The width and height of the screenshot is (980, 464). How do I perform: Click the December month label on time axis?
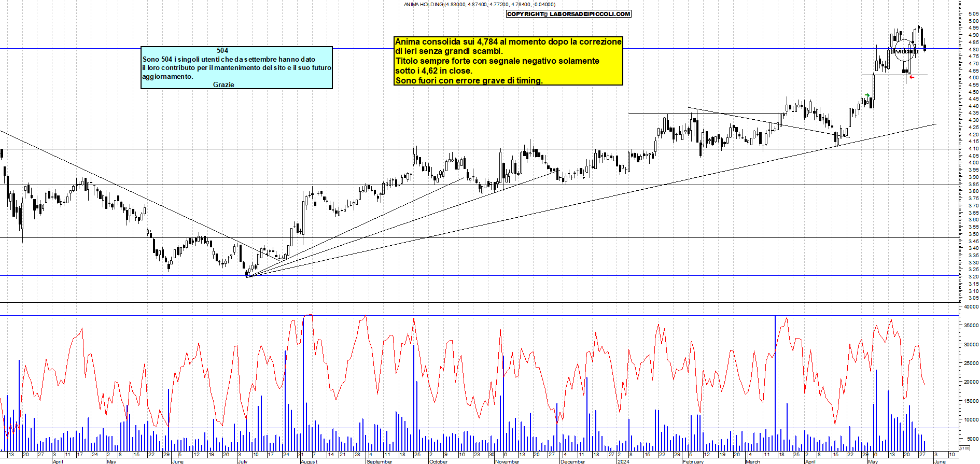[573, 461]
